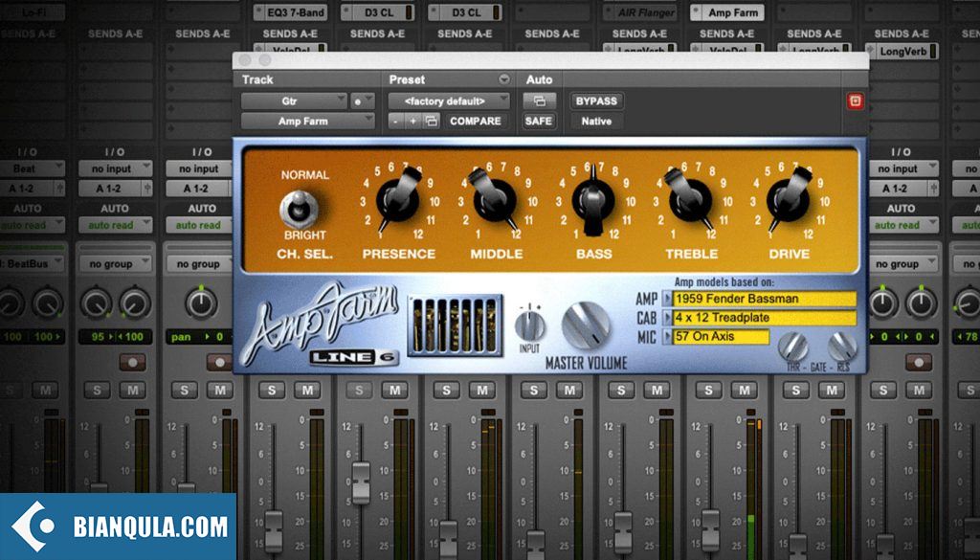Select next preset with the plus button

(412, 122)
